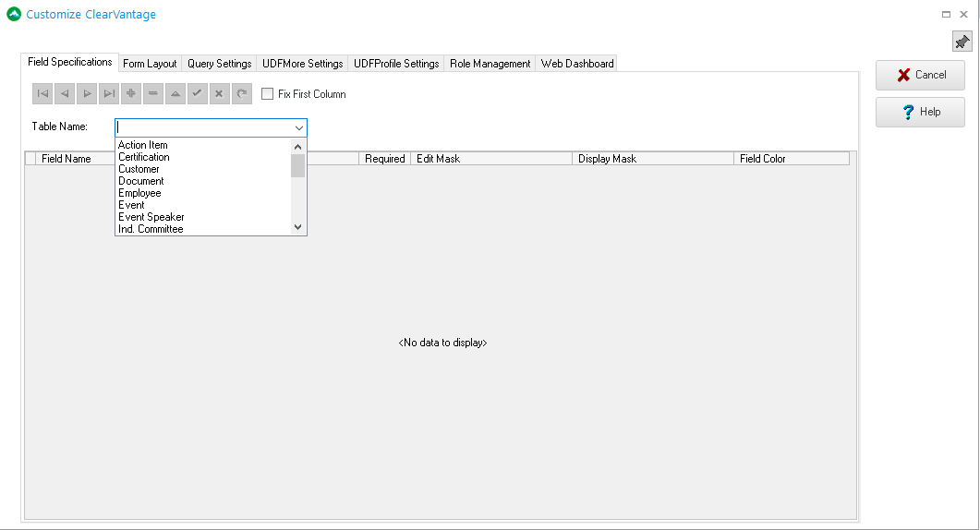Click the edit record triangle button
The width and height of the screenshot is (980, 530).
tap(175, 94)
